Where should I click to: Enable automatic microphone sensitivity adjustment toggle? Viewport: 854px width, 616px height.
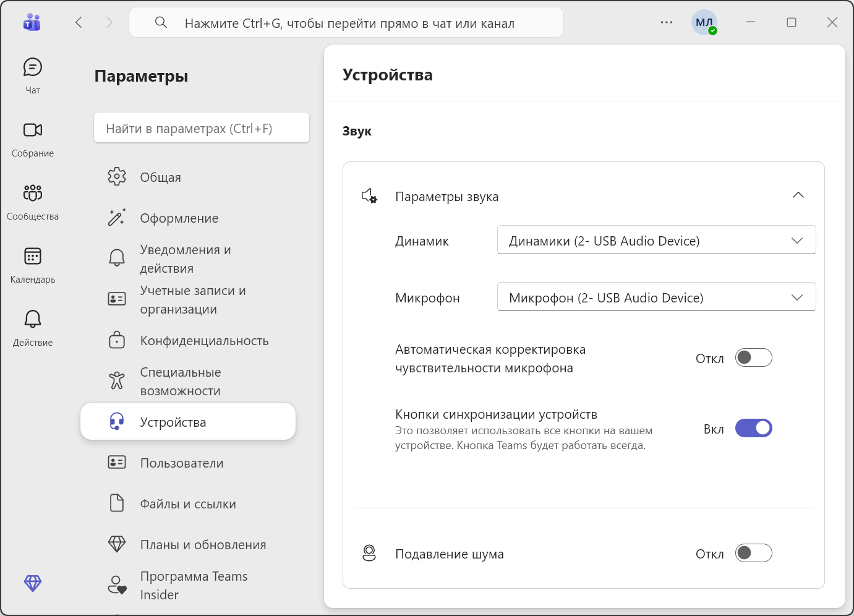click(753, 358)
